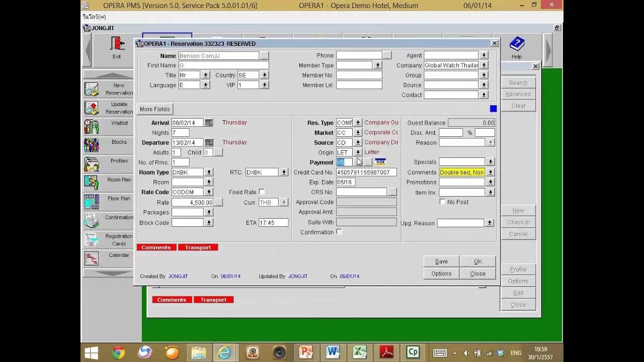Expand the Language dropdown

click(205, 85)
